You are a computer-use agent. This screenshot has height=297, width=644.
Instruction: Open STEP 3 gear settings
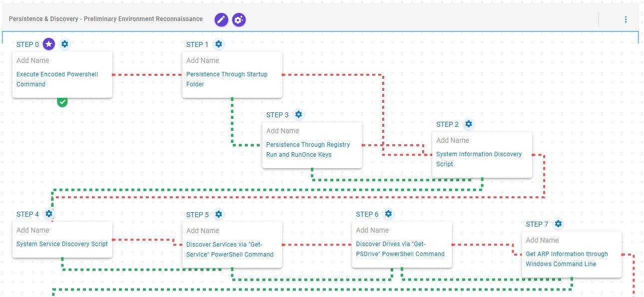pos(298,115)
